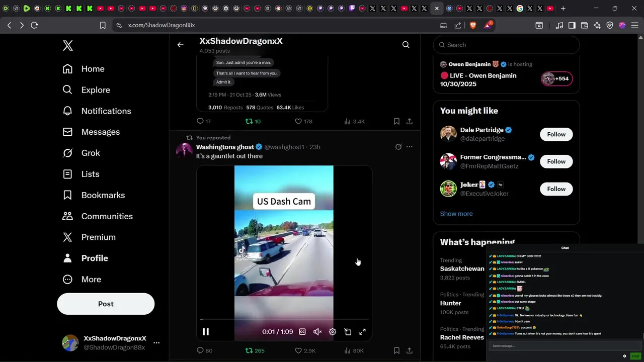Viewport: 644px width, 362px height.
Task: Open the browser hamburger main menu
Action: click(x=635, y=25)
